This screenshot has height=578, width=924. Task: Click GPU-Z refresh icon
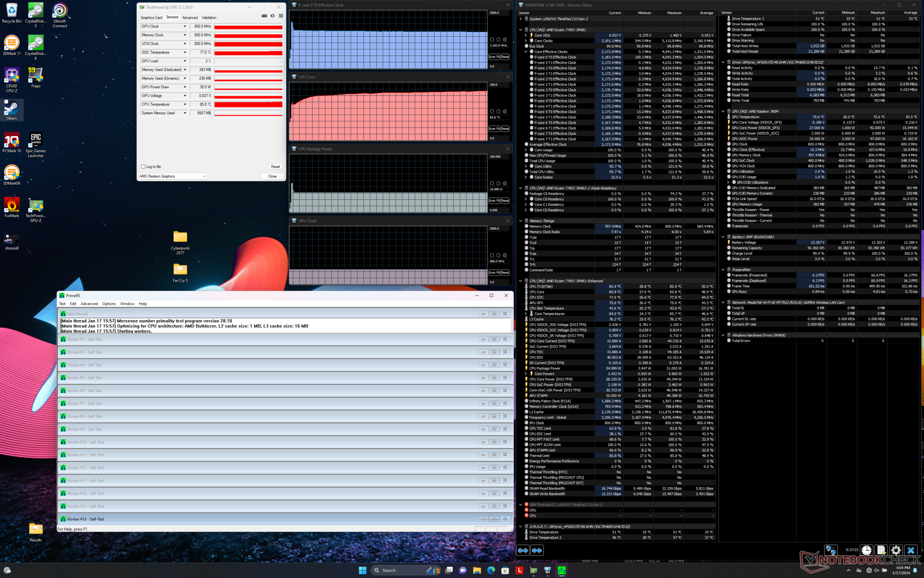click(272, 16)
